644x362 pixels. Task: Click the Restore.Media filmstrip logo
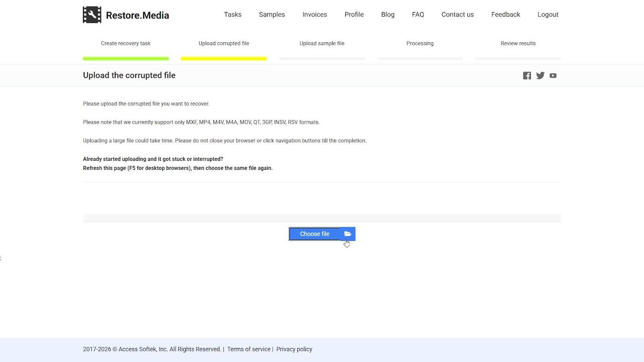(92, 14)
